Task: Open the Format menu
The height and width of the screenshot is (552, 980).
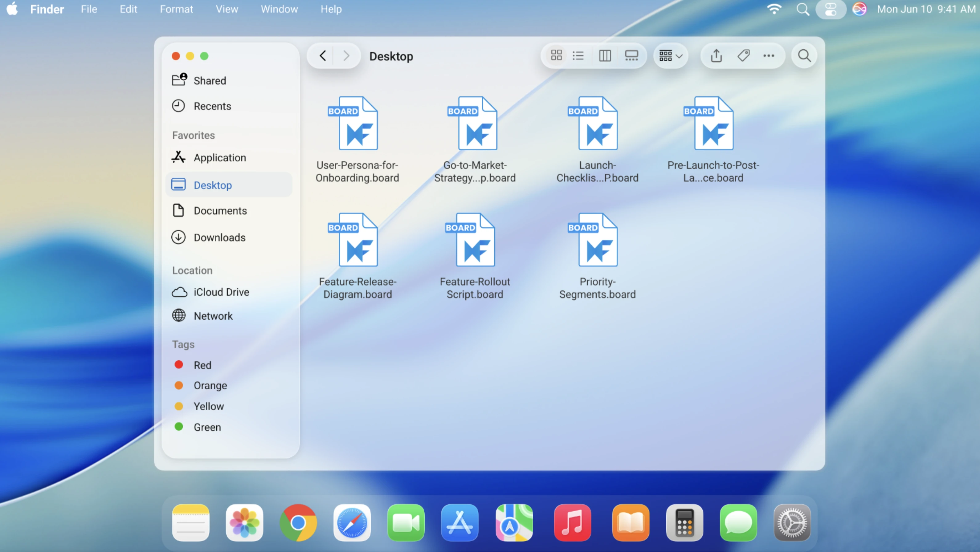Action: tap(176, 9)
